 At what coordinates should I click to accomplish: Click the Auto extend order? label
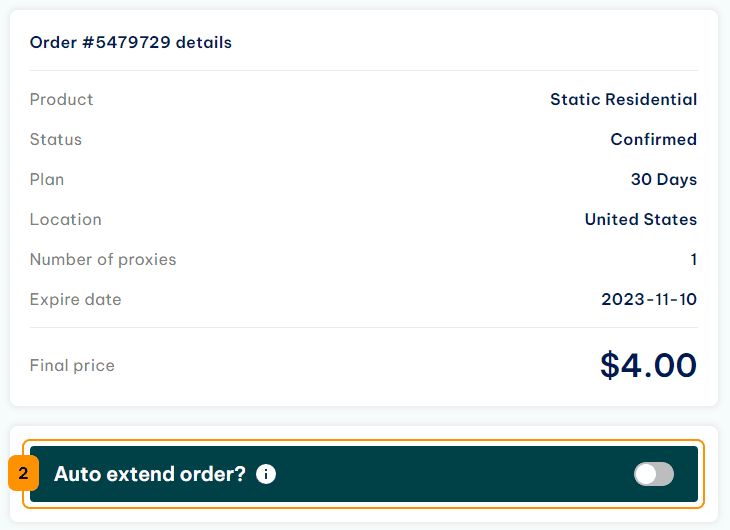pos(149,474)
